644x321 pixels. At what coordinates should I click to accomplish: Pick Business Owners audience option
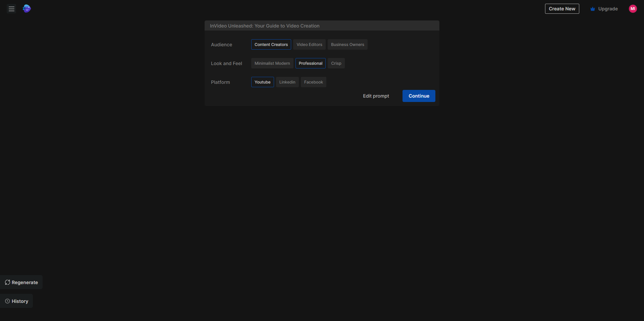coord(347,45)
